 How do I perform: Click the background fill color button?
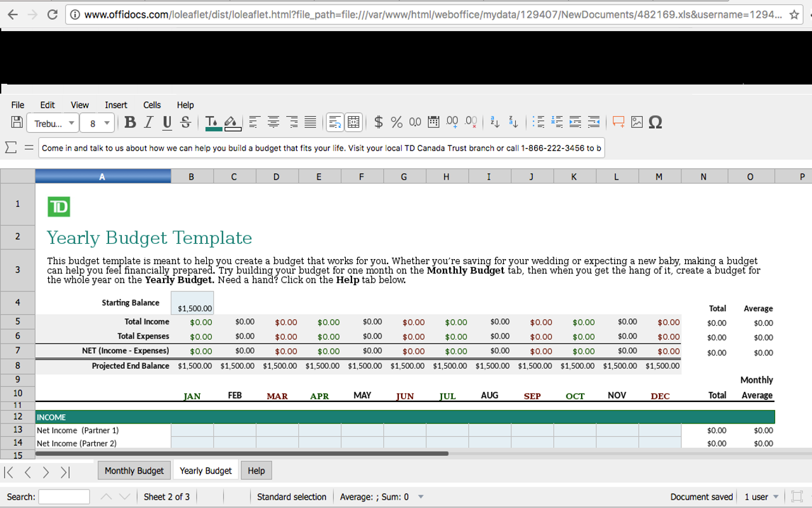click(x=231, y=123)
